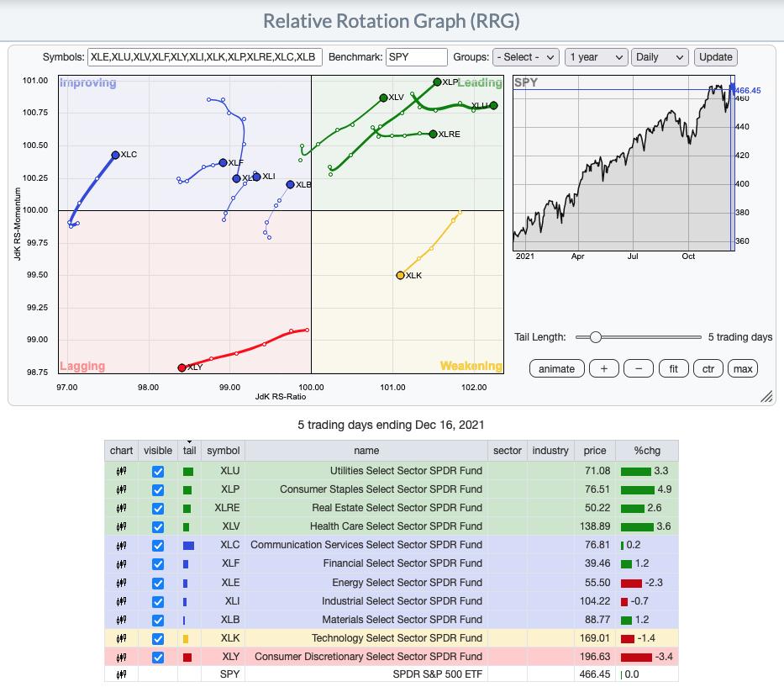Viewport: 784px width, 687px height.
Task: Open the 1 year period dropdown
Action: pos(596,57)
